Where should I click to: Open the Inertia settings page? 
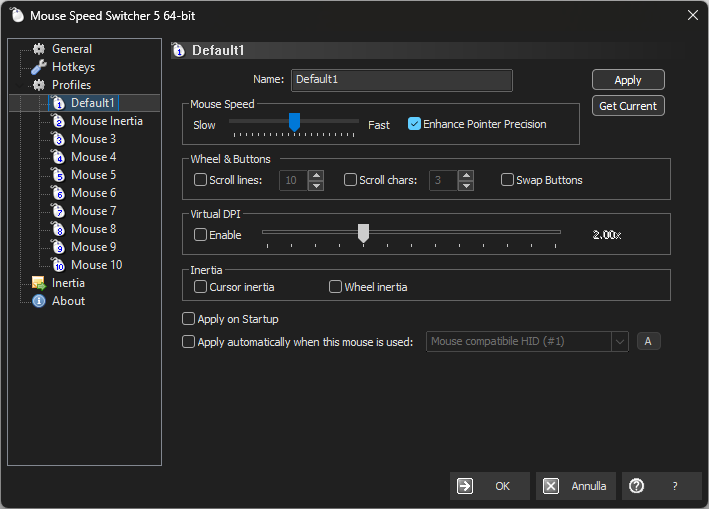[68, 283]
